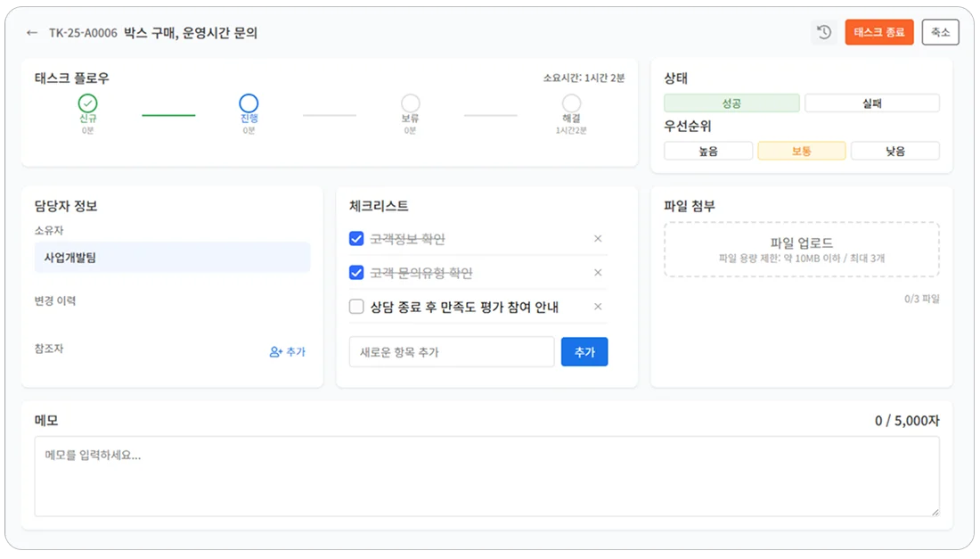The width and height of the screenshot is (980, 559).
Task: Select 높음 priority
Action: (x=708, y=150)
